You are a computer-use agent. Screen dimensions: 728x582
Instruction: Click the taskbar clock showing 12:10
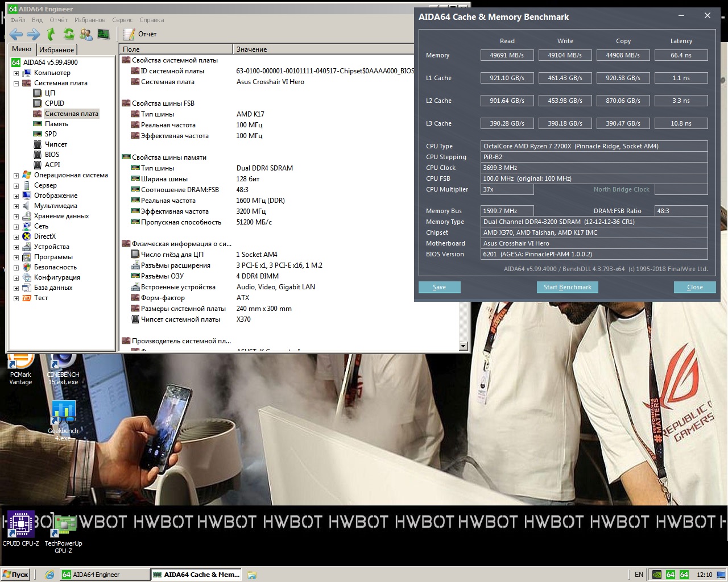point(705,575)
